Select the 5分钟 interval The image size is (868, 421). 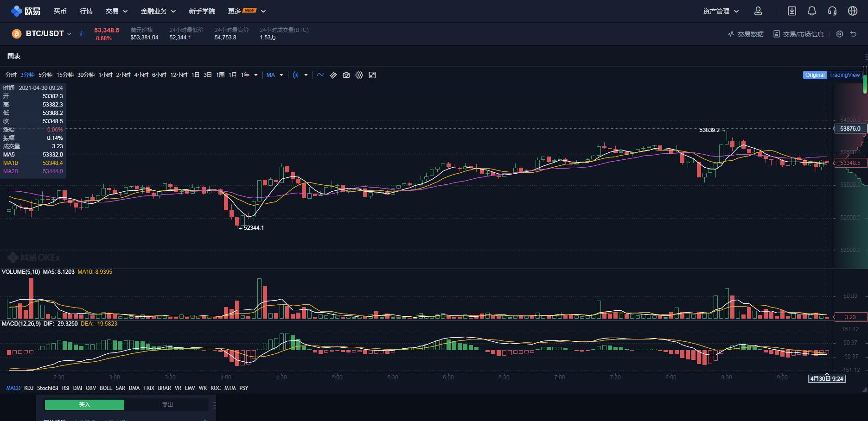pyautogui.click(x=45, y=75)
